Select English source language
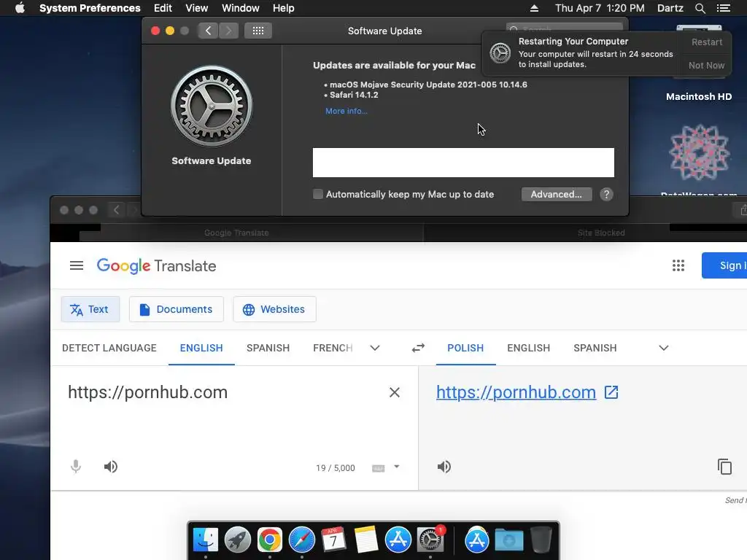This screenshot has width=747, height=560. tap(201, 348)
